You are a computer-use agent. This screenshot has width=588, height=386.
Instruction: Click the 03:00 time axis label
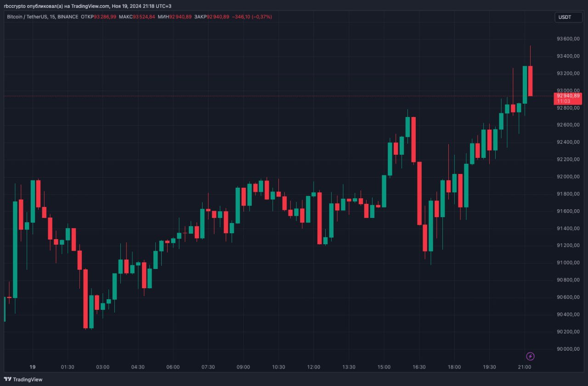(102, 367)
